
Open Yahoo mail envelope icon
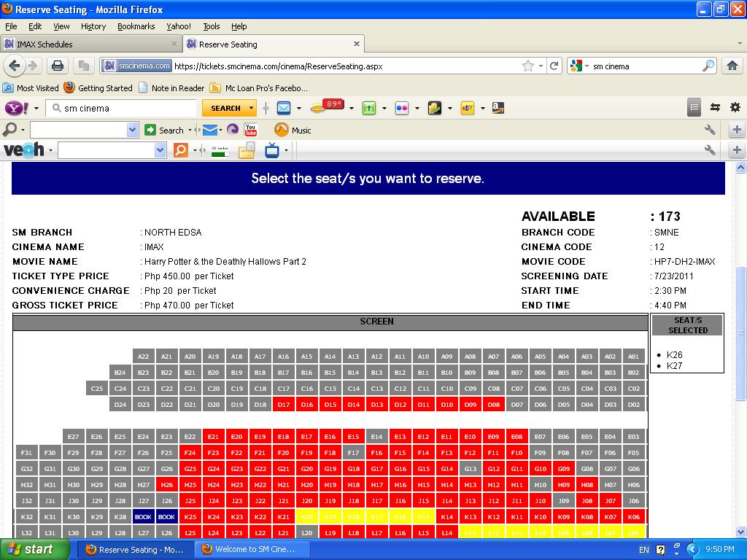[284, 108]
